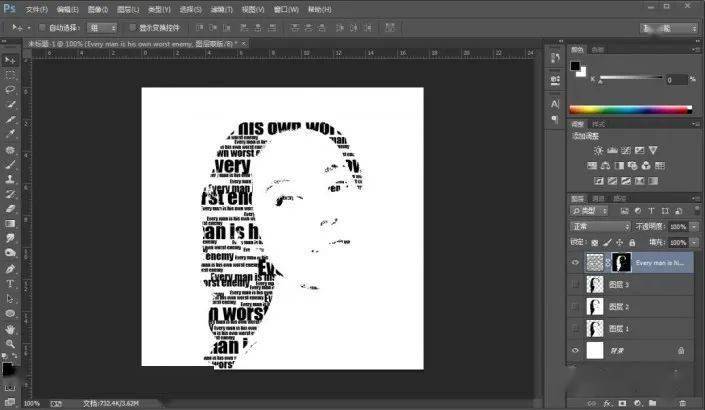Hide the Every man is hi... layer

(575, 263)
